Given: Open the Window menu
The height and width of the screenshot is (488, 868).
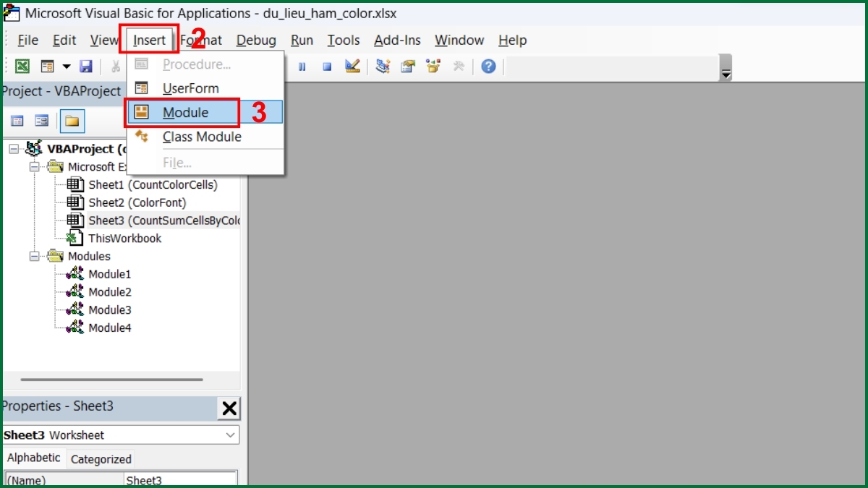Looking at the screenshot, I should [459, 40].
